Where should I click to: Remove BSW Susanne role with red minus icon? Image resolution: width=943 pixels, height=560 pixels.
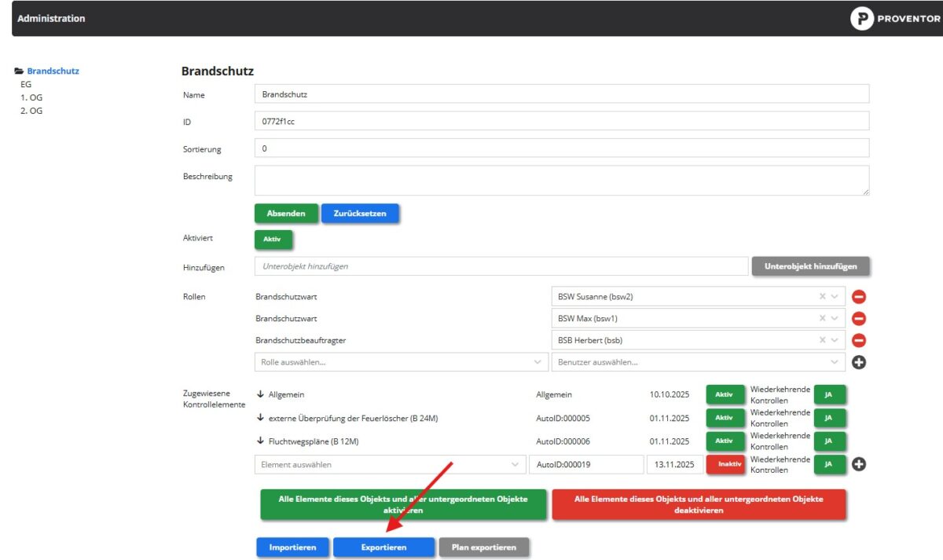(859, 297)
